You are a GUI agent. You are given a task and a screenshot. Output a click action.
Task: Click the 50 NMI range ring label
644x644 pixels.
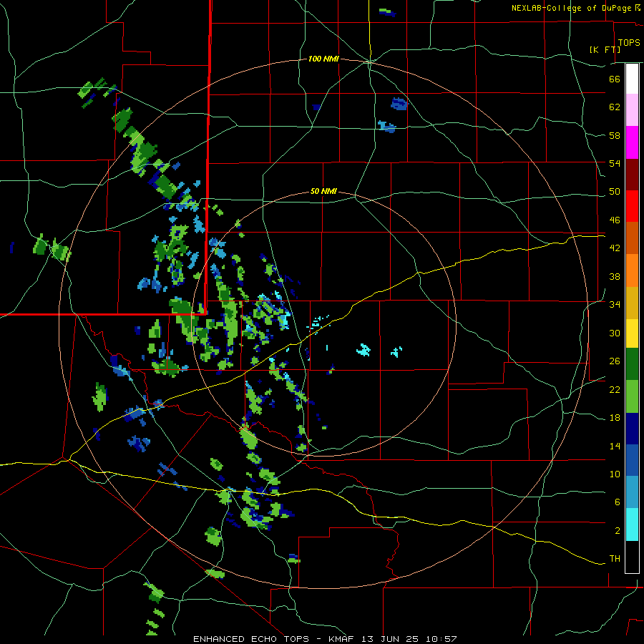tap(323, 191)
